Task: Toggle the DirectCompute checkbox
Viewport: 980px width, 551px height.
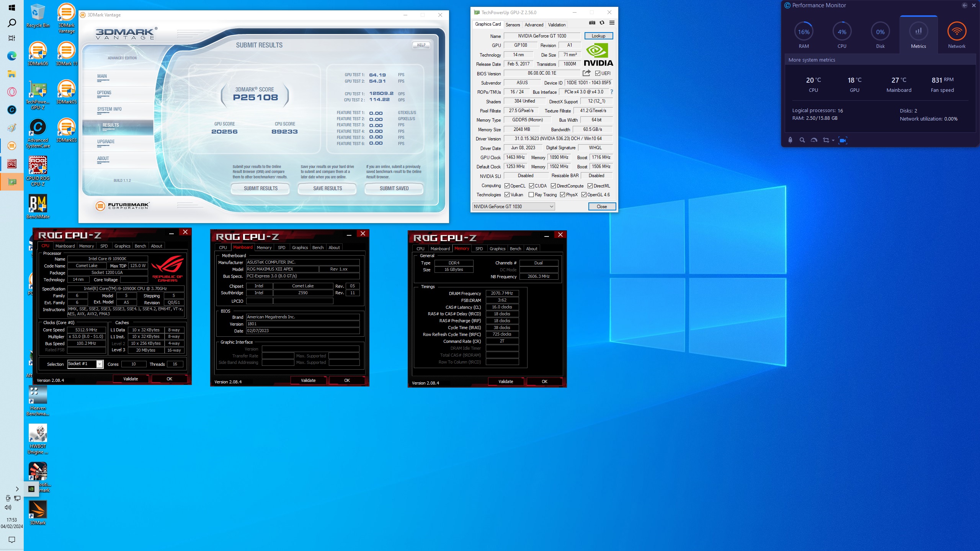Action: (x=553, y=186)
